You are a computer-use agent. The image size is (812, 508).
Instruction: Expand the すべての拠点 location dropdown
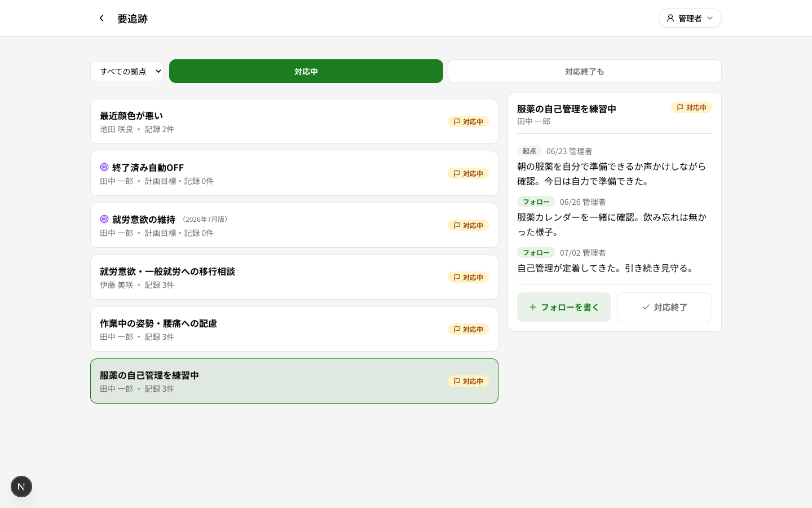click(x=127, y=71)
